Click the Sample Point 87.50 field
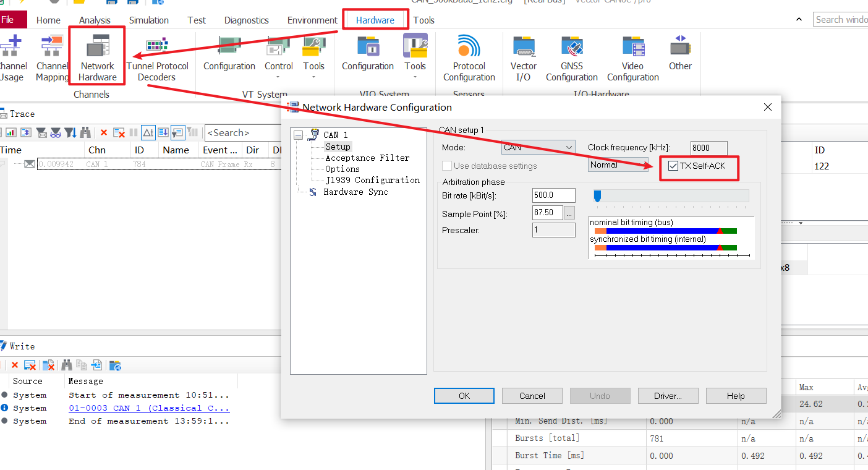Image resolution: width=868 pixels, height=470 pixels. click(548, 213)
